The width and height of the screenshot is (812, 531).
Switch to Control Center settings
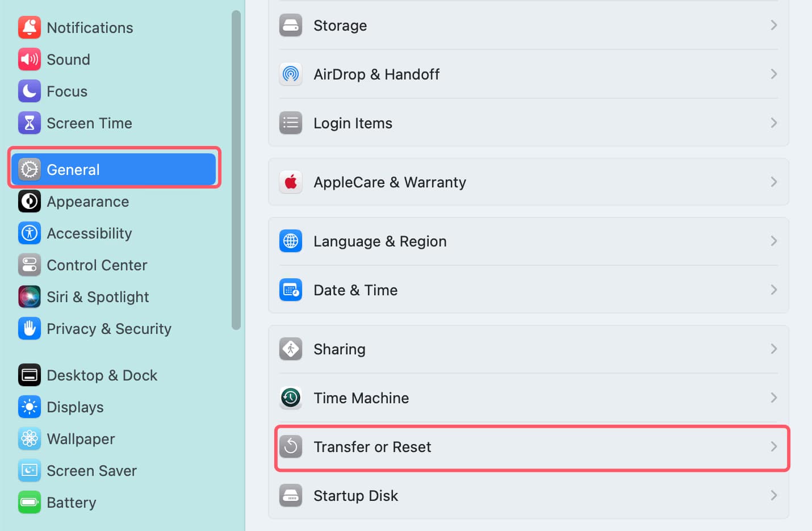tap(97, 265)
